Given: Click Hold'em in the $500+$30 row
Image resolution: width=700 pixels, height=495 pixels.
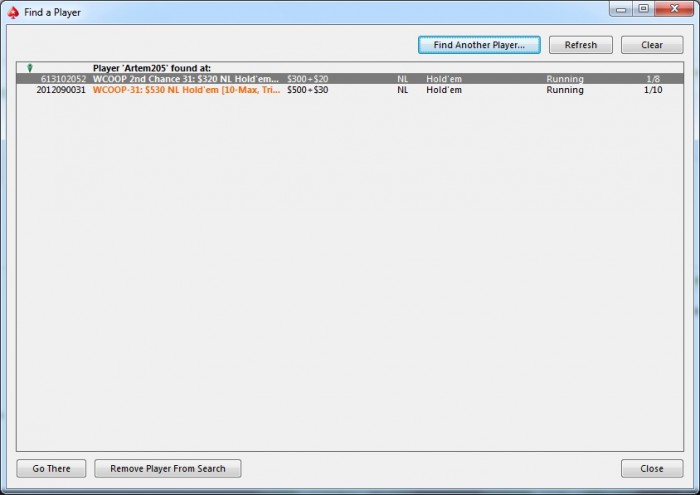Looking at the screenshot, I should point(444,90).
